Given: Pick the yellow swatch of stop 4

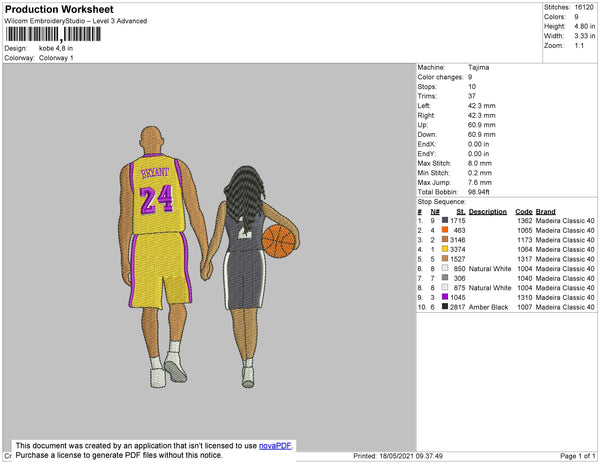Looking at the screenshot, I should tap(445, 249).
